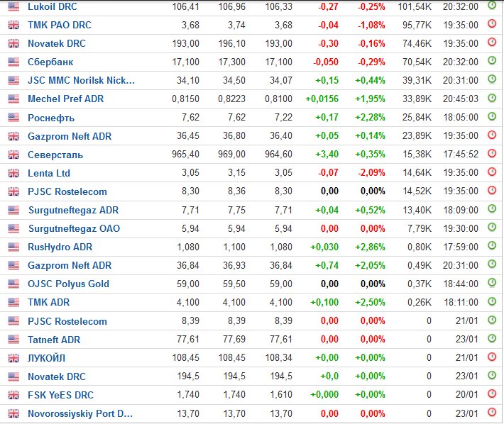Click the clock icon in Surgutneftegaz ADR row
This screenshot has width=504, height=424.
point(492,209)
